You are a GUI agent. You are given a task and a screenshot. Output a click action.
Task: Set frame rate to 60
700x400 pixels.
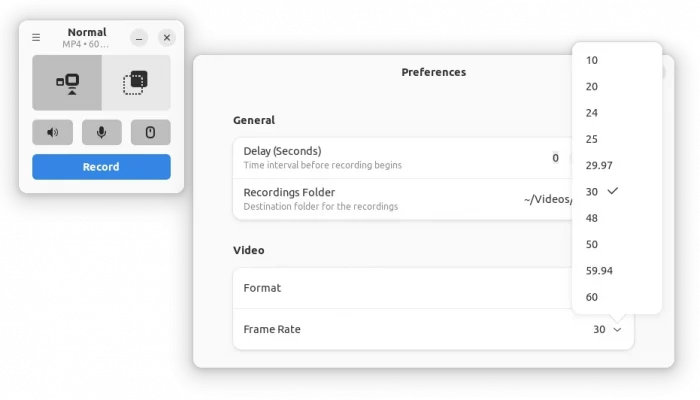tap(593, 297)
